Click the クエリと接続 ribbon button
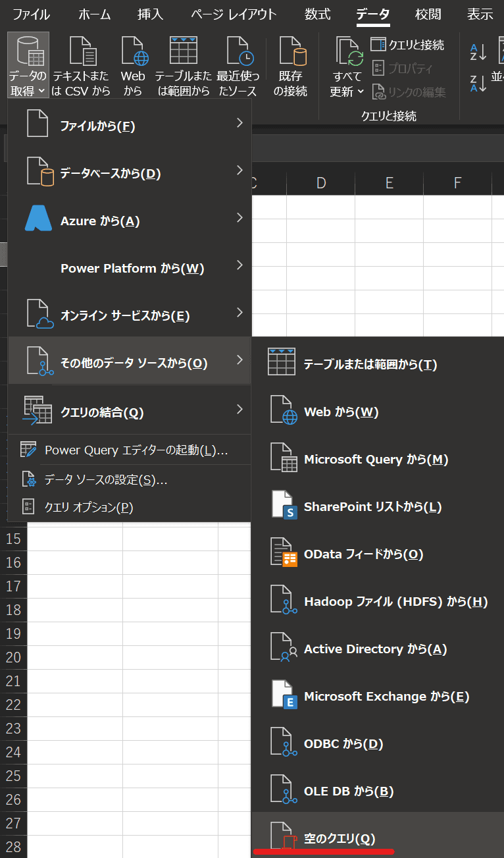Screen dimensions: 504x858 pyautogui.click(x=408, y=45)
